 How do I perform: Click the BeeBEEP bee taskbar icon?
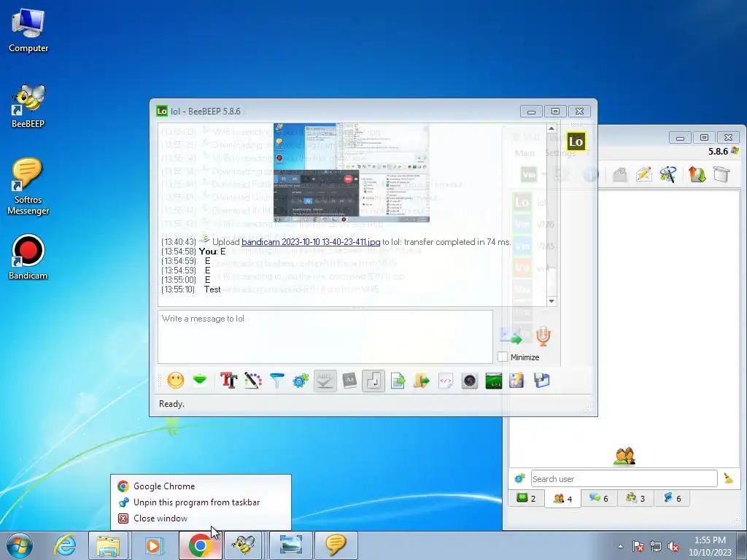click(244, 545)
